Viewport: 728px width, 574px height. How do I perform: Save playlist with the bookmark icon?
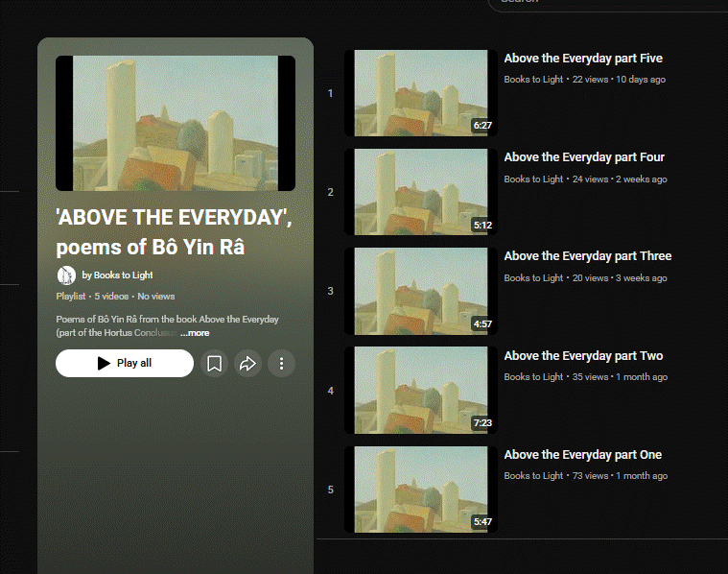[x=214, y=364]
